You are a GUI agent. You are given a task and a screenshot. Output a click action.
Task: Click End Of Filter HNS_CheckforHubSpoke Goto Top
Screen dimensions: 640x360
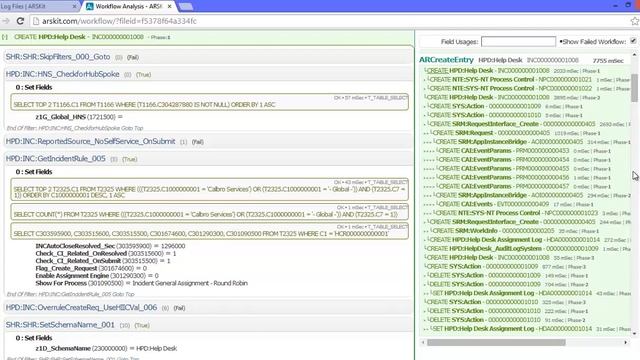[75, 128]
